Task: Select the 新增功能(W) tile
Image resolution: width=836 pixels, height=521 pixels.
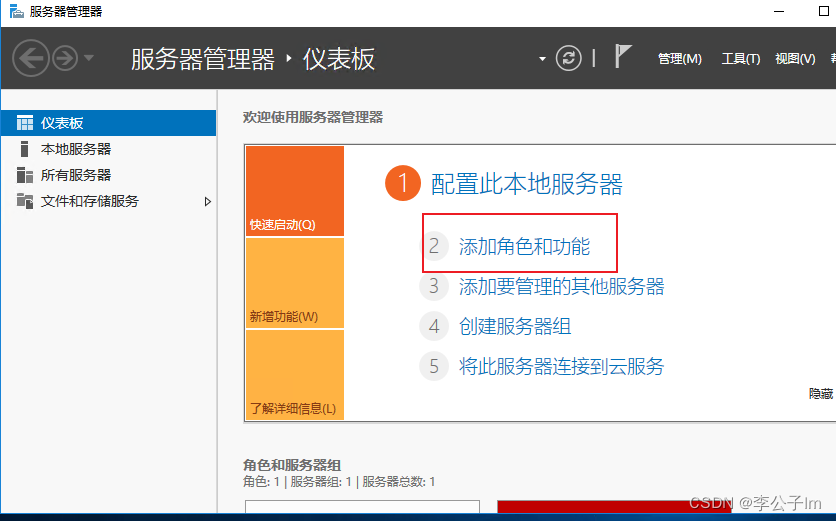Action: tap(295, 283)
